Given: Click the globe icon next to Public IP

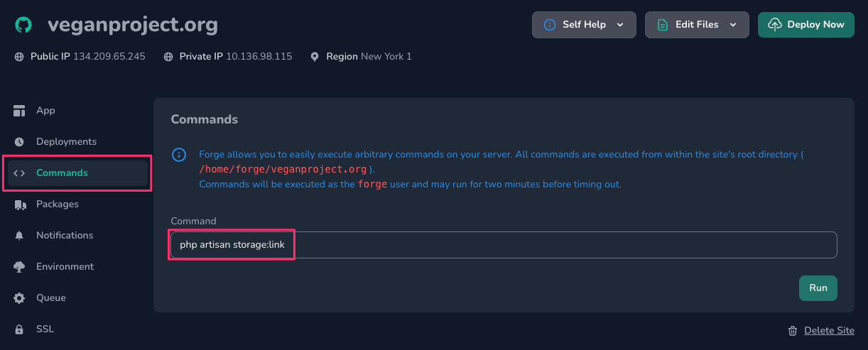Looking at the screenshot, I should click(x=19, y=57).
